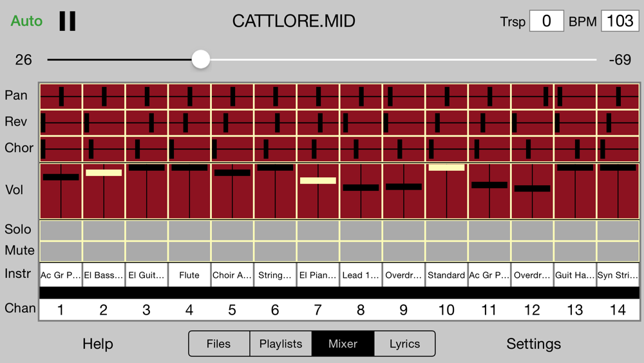Toggle the green Auto mode
This screenshot has height=363, width=644.
pos(26,21)
